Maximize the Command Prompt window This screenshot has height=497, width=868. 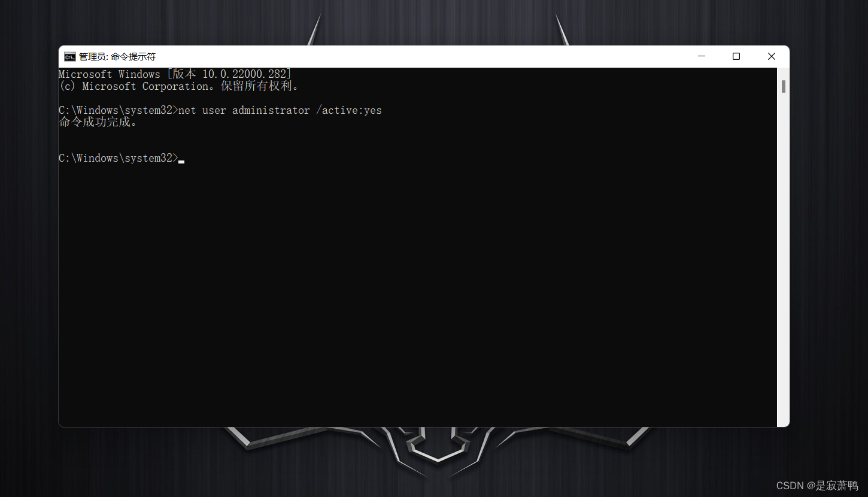[x=736, y=57]
